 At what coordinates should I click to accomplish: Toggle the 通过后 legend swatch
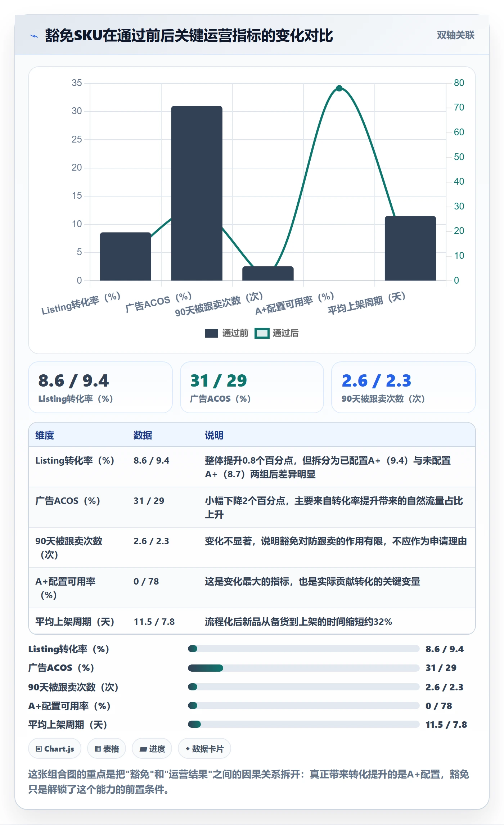point(262,333)
